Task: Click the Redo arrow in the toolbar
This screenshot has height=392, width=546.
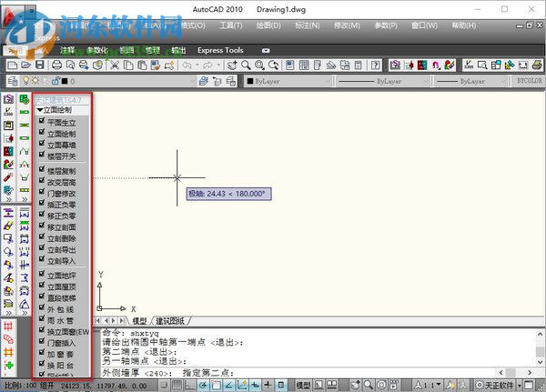Action: pos(208,65)
